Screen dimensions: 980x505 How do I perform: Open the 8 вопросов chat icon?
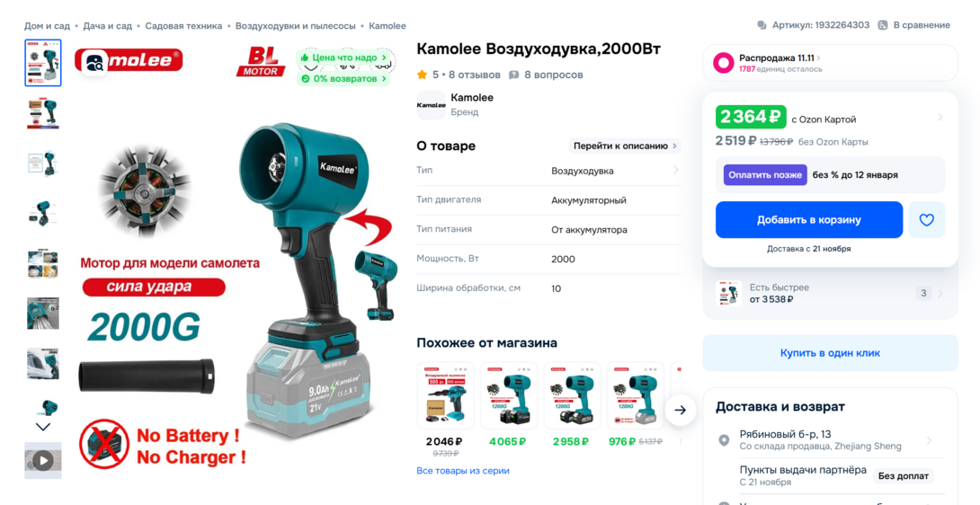513,75
